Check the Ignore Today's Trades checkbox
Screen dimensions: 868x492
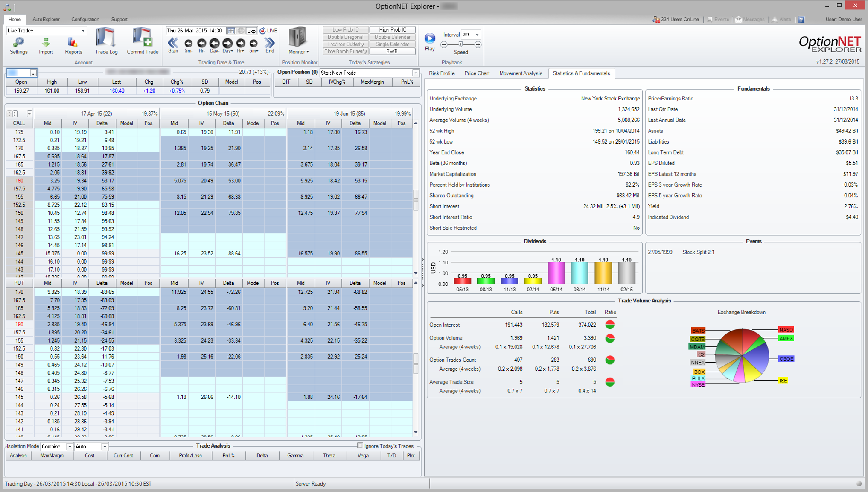[361, 446]
